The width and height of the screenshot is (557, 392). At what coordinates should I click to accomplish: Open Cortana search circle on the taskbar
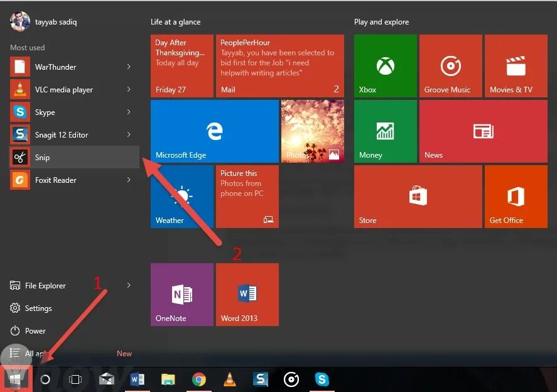(45, 379)
